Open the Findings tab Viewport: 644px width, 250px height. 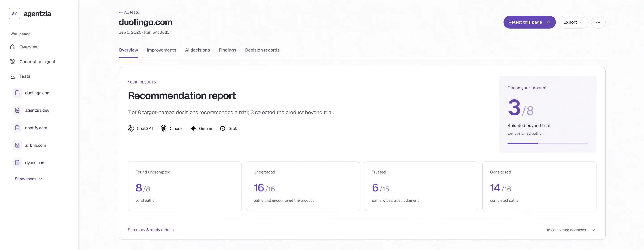[x=227, y=50]
